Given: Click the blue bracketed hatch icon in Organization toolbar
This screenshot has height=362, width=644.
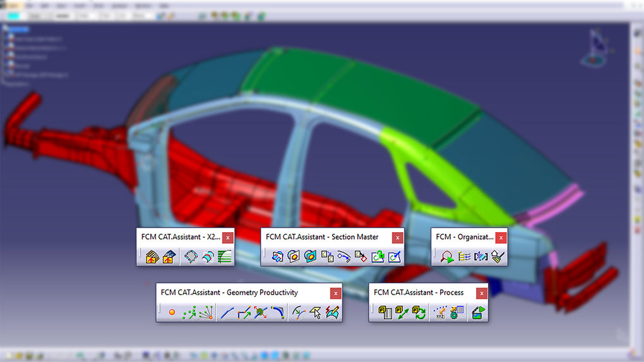Looking at the screenshot, I should (x=481, y=257).
